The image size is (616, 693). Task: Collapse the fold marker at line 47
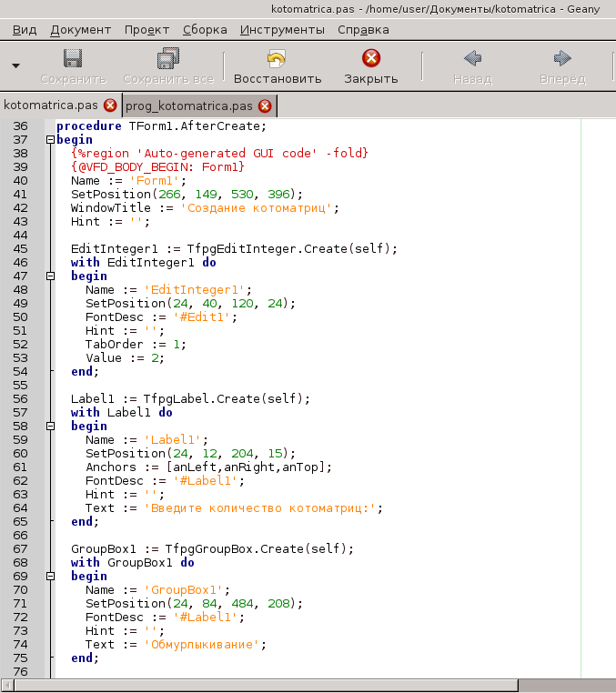[49, 276]
